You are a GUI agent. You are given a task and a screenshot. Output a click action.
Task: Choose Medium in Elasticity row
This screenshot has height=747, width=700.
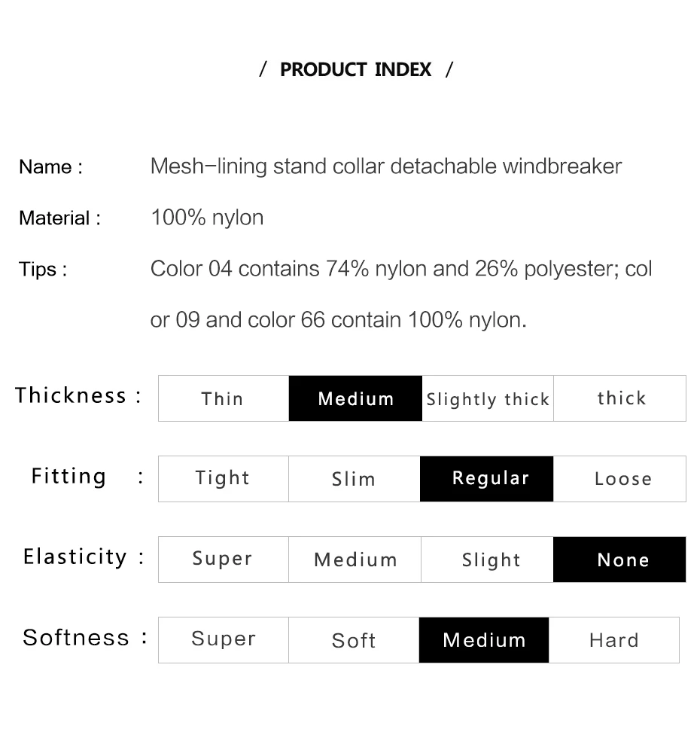tap(355, 559)
